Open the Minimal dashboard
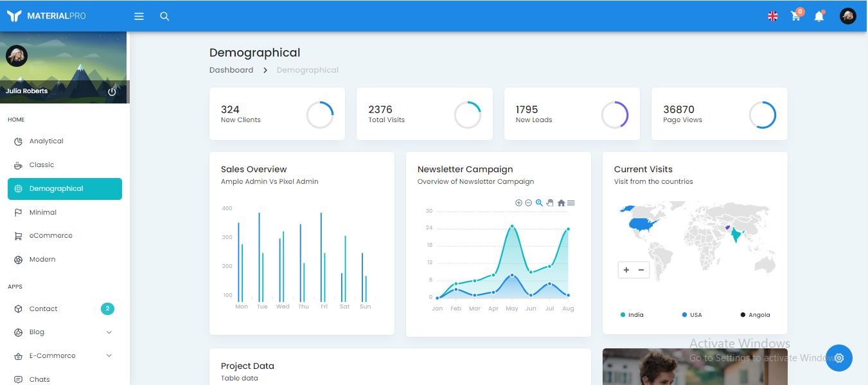 [65, 213]
